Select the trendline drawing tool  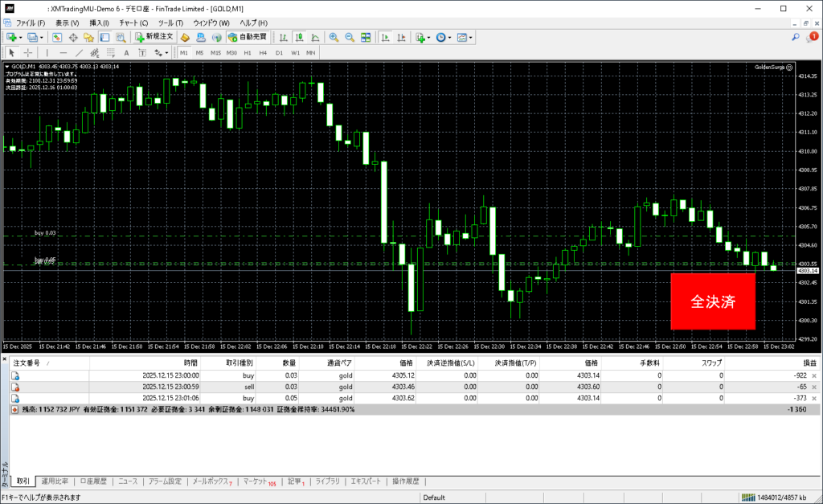point(80,52)
